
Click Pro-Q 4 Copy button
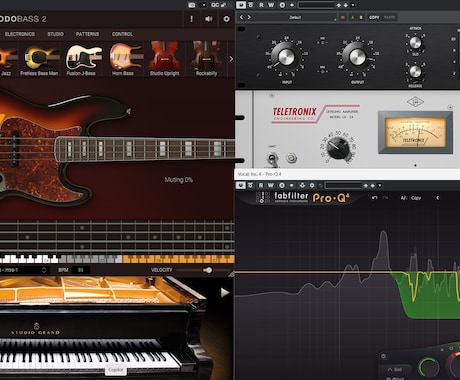click(x=416, y=198)
